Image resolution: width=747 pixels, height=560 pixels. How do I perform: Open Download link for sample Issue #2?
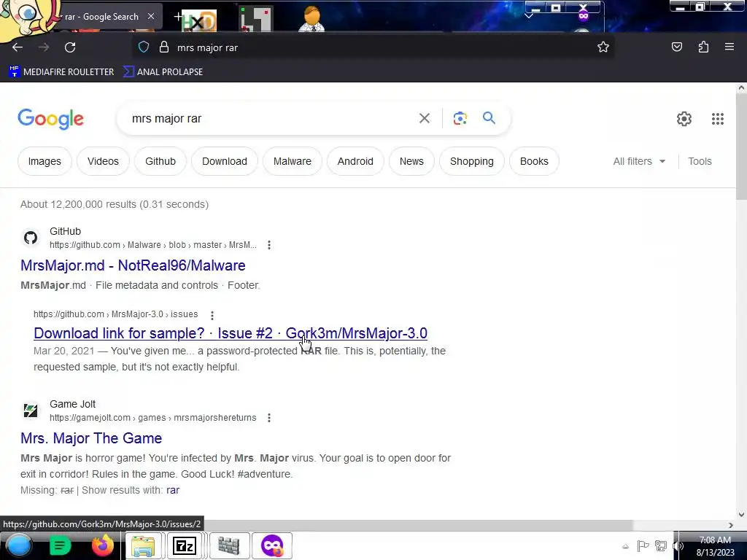click(231, 333)
